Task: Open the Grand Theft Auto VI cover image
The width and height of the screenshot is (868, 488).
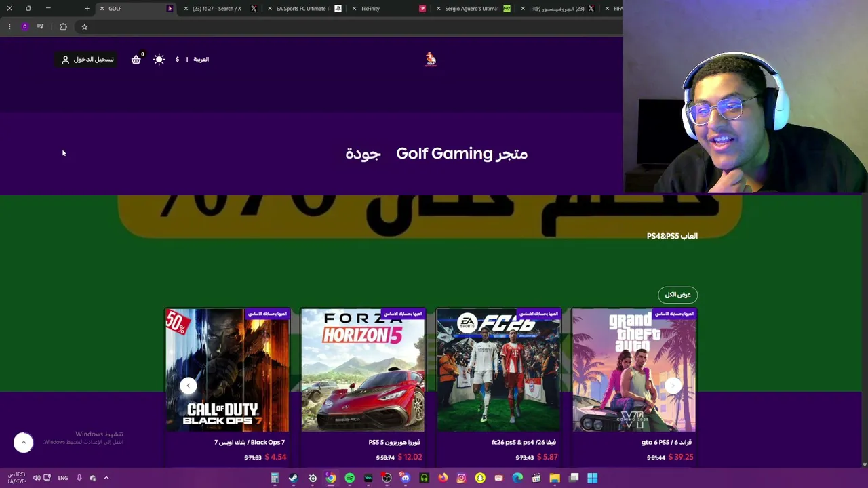Action: (x=634, y=370)
